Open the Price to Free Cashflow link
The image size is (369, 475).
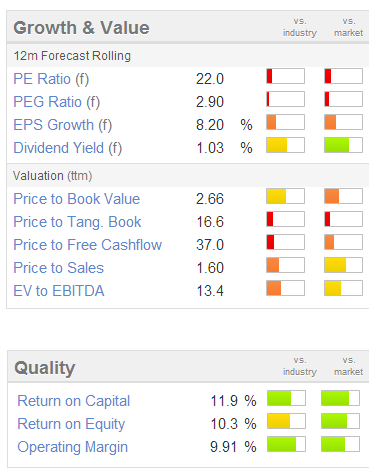click(x=88, y=245)
